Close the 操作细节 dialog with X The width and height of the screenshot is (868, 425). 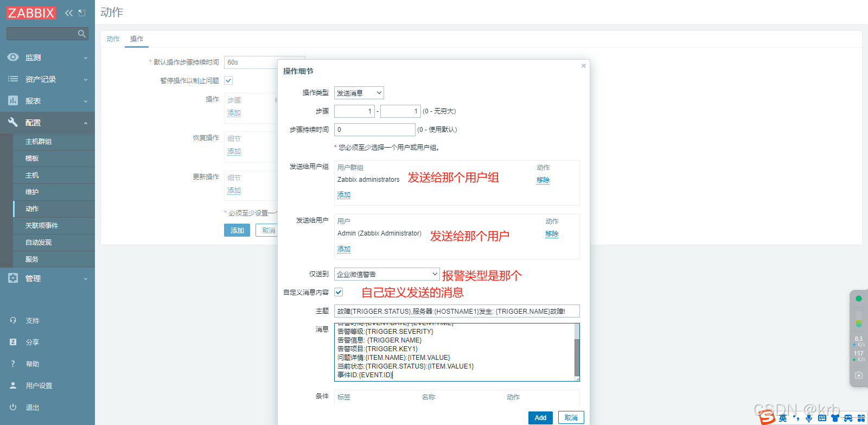(584, 66)
